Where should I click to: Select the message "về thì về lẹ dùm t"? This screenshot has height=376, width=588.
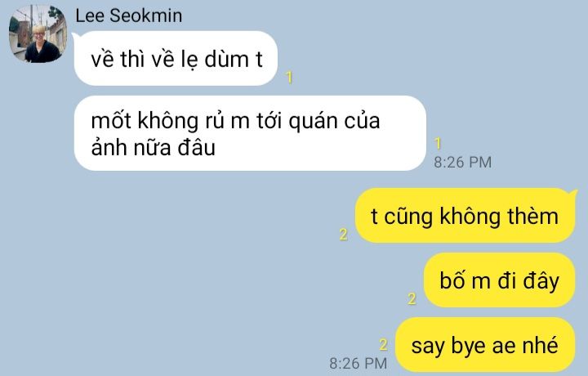(x=176, y=59)
